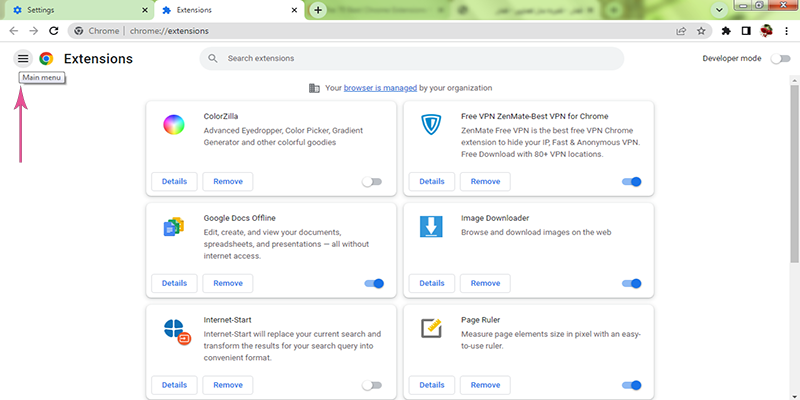Open Chrome's three-dot customize menu
Image resolution: width=800 pixels, height=400 pixels.
786,31
